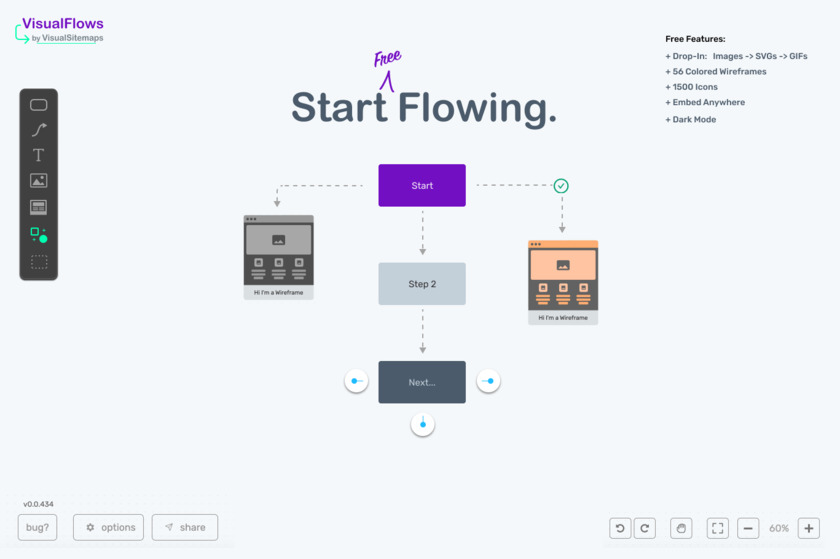This screenshot has height=559, width=840.
Task: Click the Dark Mode feature text
Action: [691, 120]
